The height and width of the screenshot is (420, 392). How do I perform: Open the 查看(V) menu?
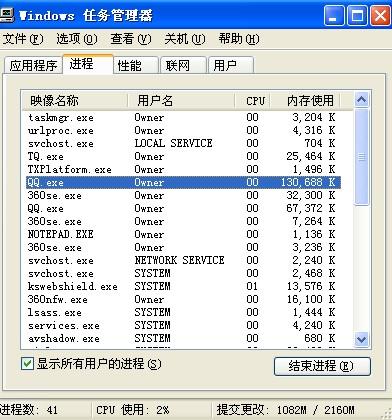point(131,39)
